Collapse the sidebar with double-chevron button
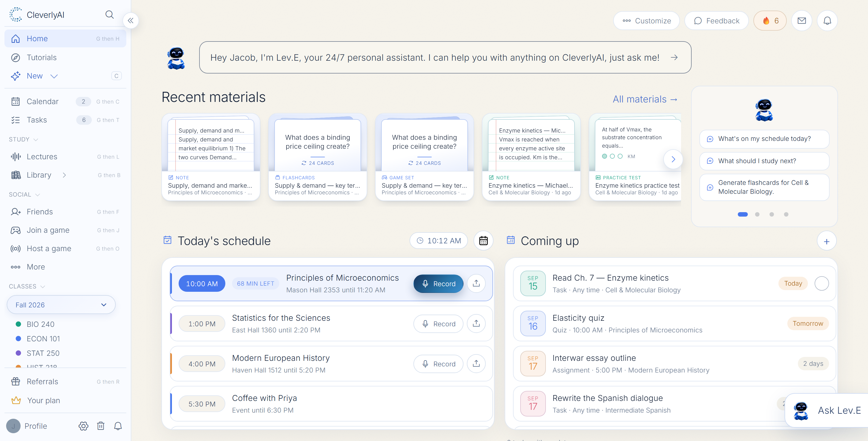Screen dimensions: 868x441 [131, 21]
